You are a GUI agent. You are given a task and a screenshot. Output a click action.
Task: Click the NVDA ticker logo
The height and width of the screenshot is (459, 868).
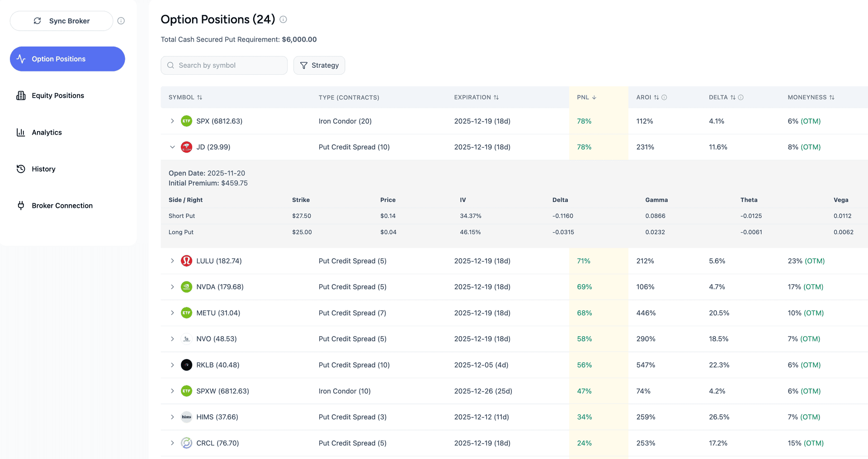coord(186,287)
